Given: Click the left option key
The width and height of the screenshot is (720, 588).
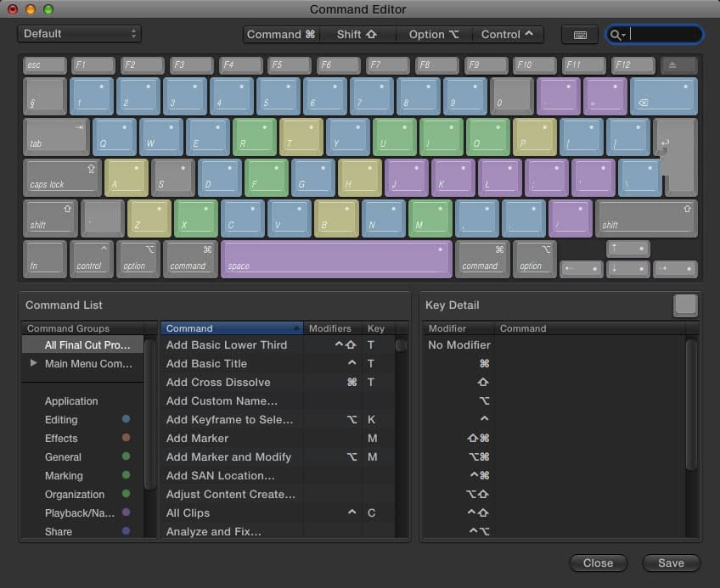Looking at the screenshot, I should (x=138, y=260).
